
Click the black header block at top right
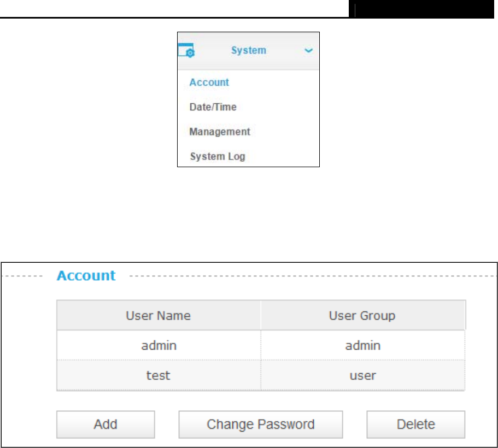[x=421, y=9]
